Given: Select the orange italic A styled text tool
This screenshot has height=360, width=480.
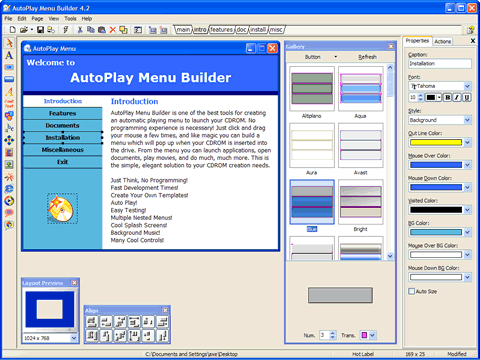Looking at the screenshot, I should pyautogui.click(x=9, y=91).
